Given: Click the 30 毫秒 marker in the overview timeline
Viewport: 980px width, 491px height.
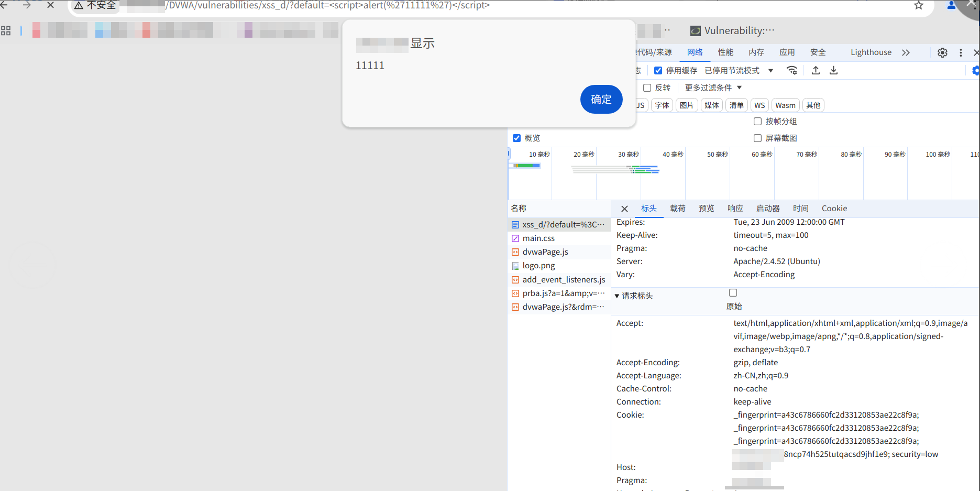Looking at the screenshot, I should [x=629, y=155].
